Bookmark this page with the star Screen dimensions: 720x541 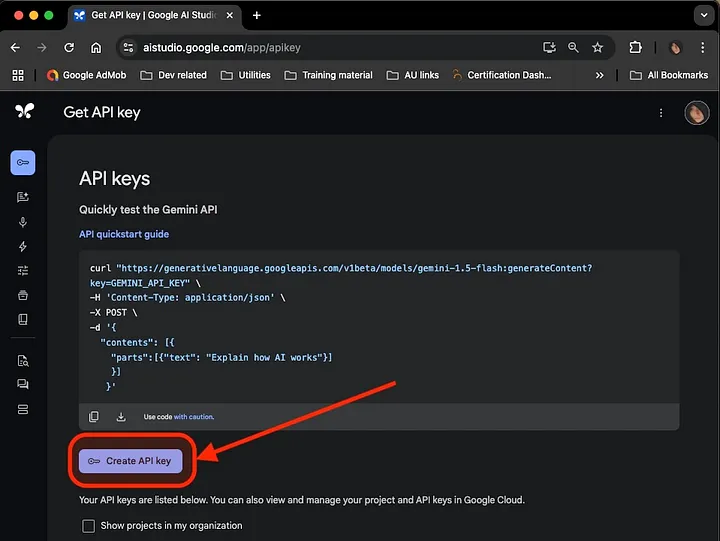pos(597,47)
